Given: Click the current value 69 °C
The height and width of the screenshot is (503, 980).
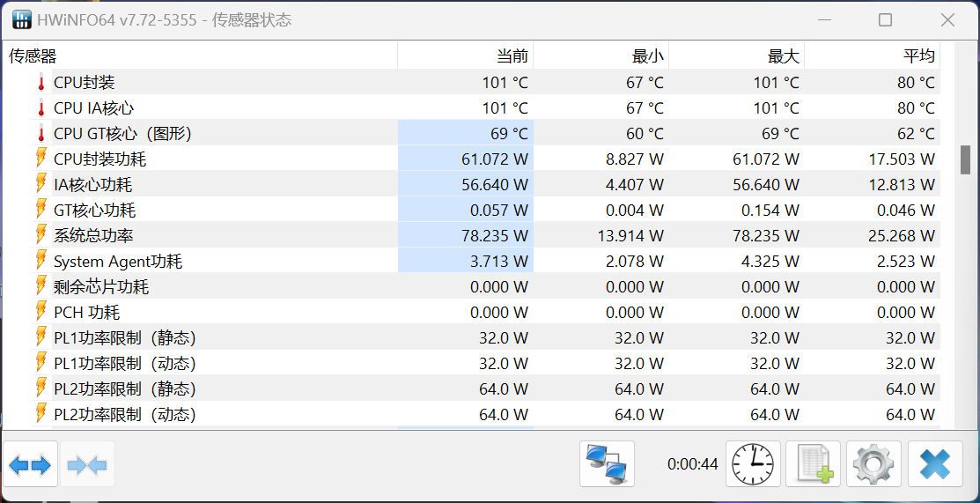Looking at the screenshot, I should pyautogui.click(x=510, y=134).
